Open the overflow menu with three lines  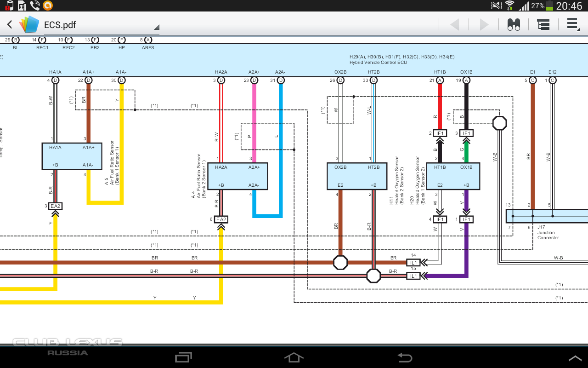click(573, 24)
